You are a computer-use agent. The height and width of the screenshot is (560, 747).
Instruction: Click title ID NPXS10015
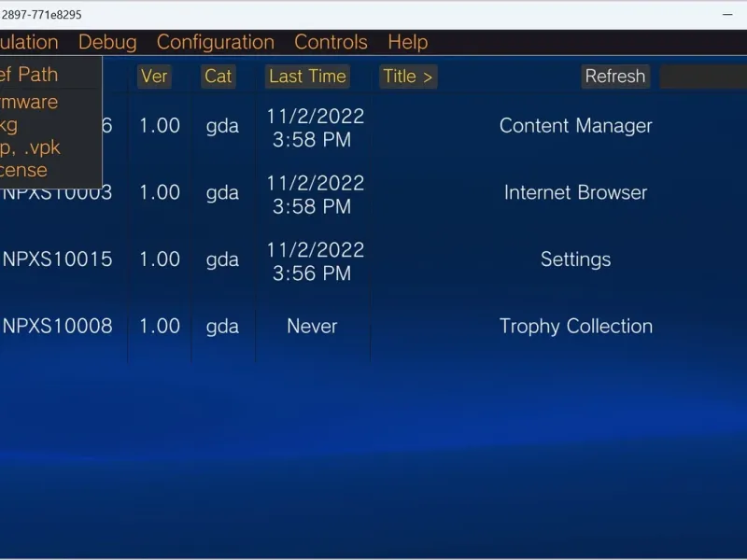pyautogui.click(x=57, y=259)
